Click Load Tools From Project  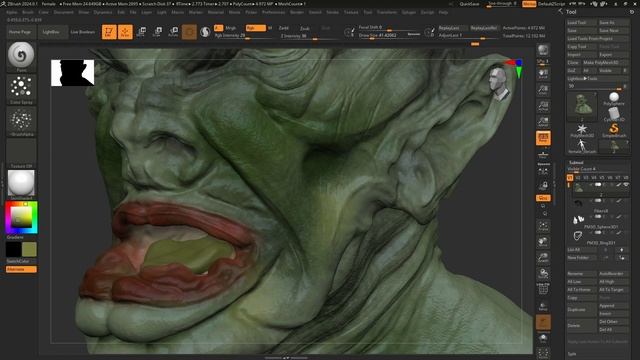click(x=598, y=38)
